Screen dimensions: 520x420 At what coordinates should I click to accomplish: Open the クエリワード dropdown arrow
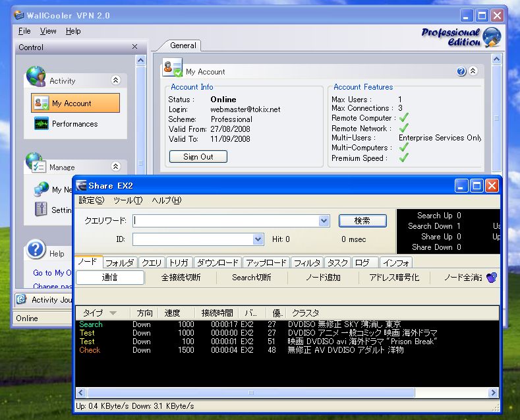tap(324, 221)
